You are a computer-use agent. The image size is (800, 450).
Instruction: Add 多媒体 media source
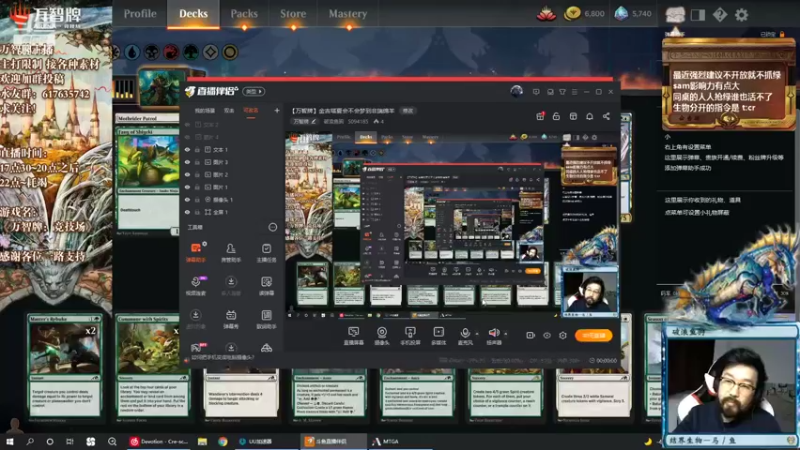pyautogui.click(x=438, y=336)
